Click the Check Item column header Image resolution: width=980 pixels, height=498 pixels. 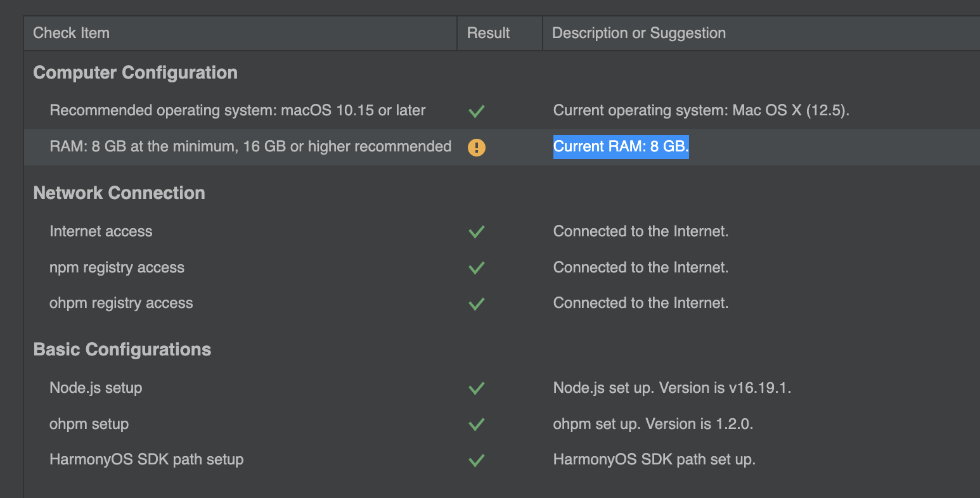click(71, 33)
